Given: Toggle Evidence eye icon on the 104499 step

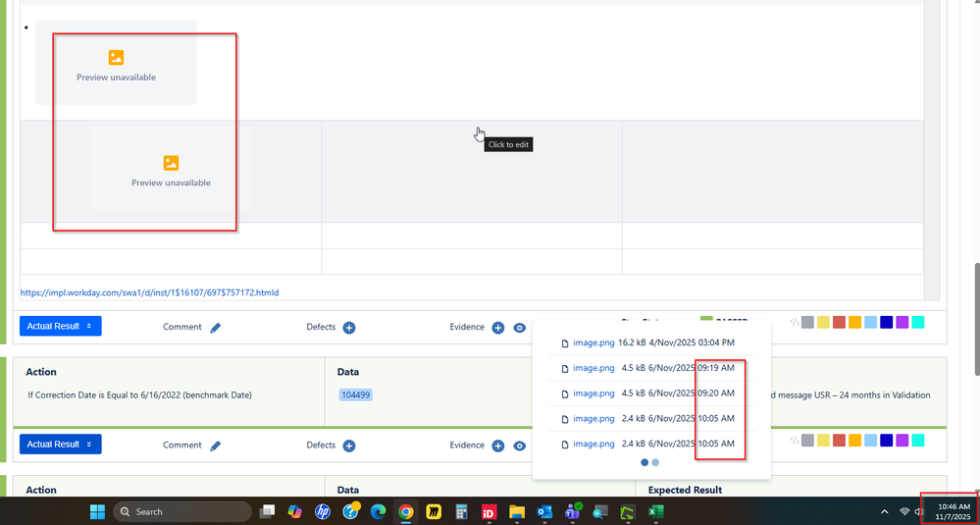Looking at the screenshot, I should click(519, 446).
